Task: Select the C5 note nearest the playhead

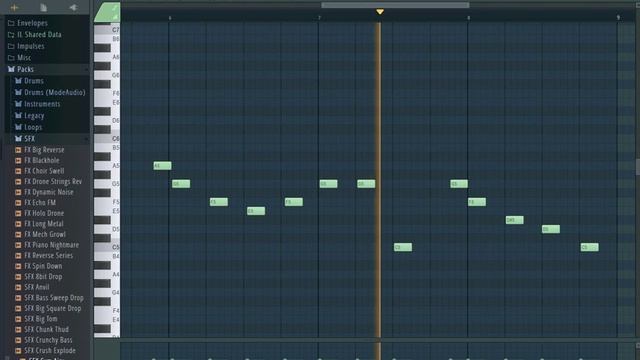Action: tap(403, 247)
